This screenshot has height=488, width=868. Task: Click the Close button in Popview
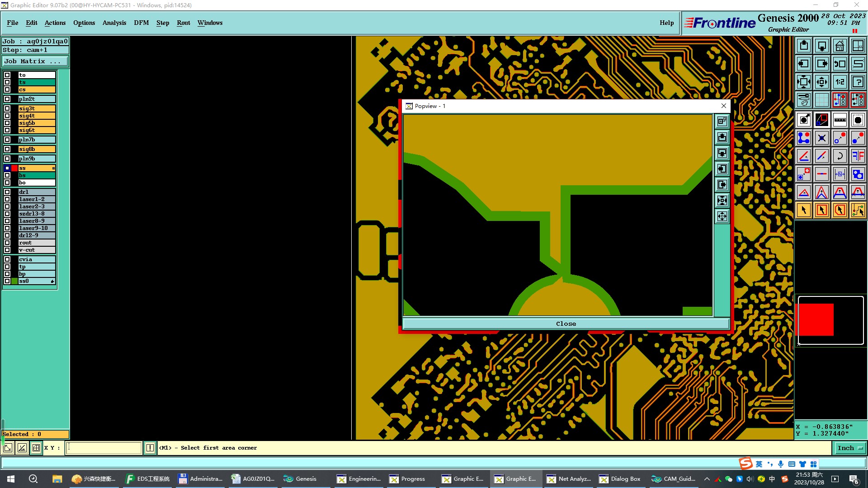pyautogui.click(x=566, y=324)
